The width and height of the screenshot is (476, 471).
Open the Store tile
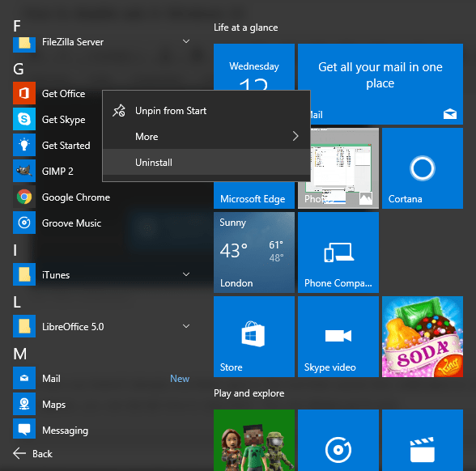[254, 337]
